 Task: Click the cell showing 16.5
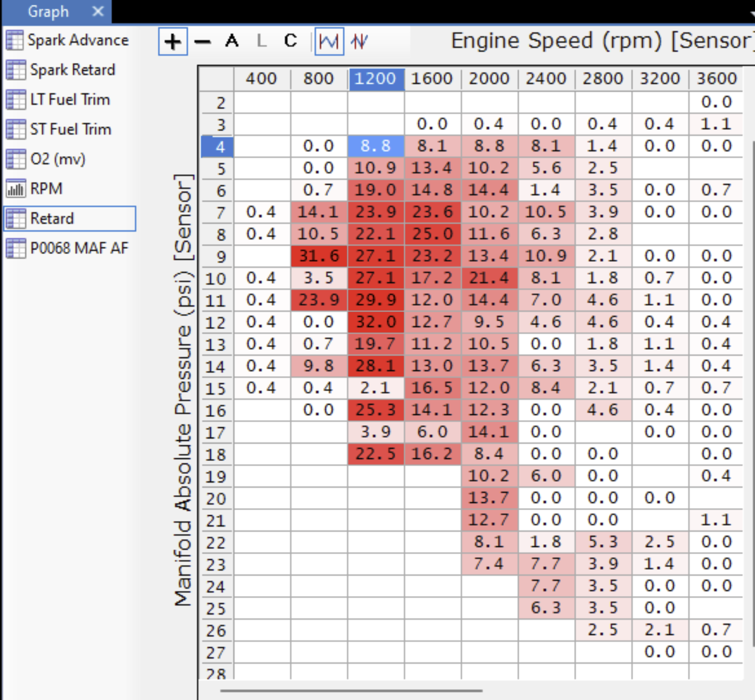pyautogui.click(x=433, y=388)
